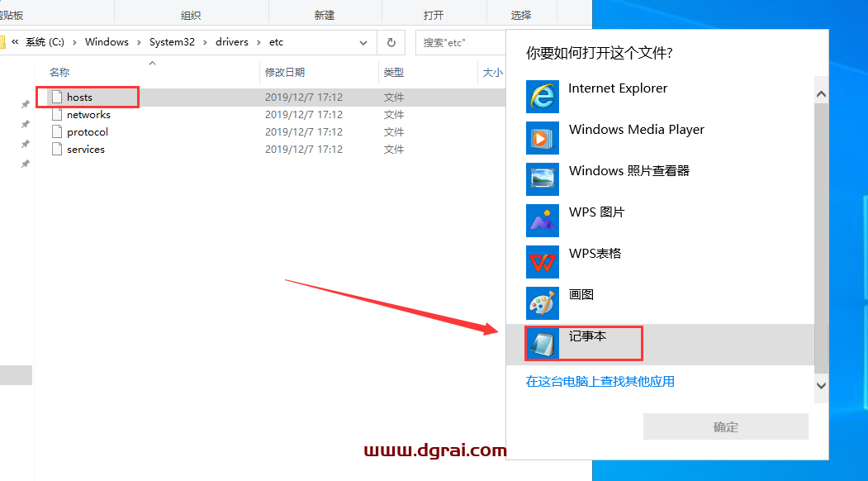The height and width of the screenshot is (481, 868).
Task: Sort files by the 修改日期 column
Action: coord(285,73)
